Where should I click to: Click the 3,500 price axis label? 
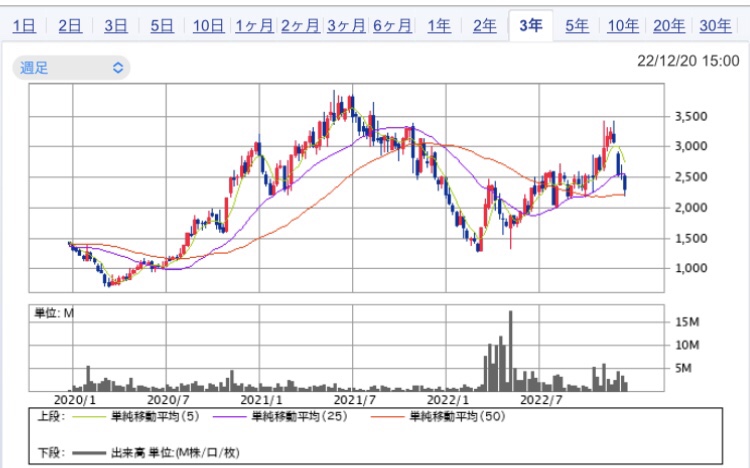(x=690, y=116)
